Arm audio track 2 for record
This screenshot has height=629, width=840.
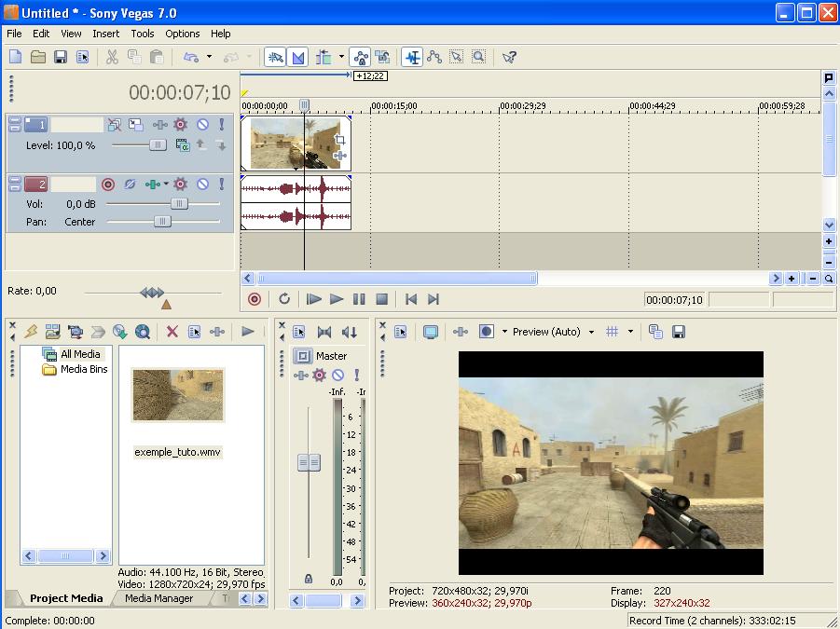108,185
